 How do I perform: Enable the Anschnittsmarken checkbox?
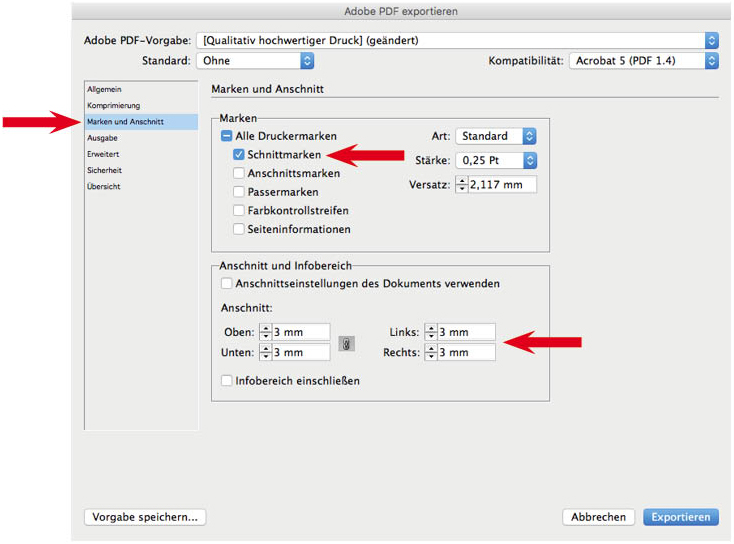[238, 173]
